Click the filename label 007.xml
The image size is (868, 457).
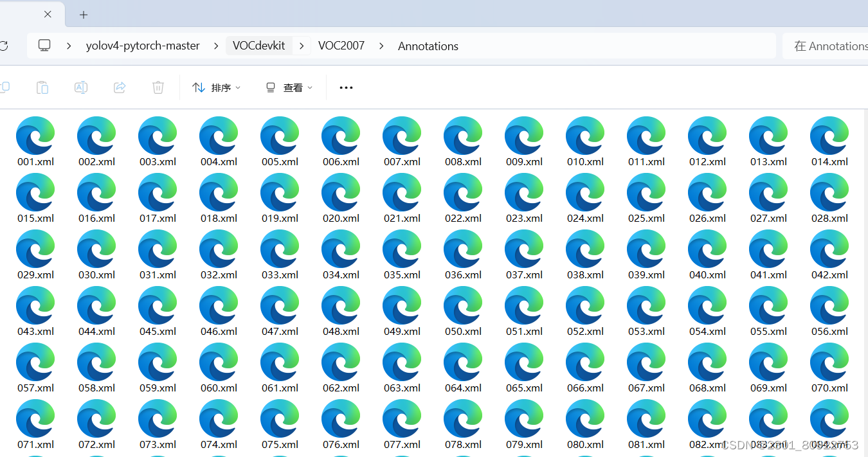tap(402, 162)
